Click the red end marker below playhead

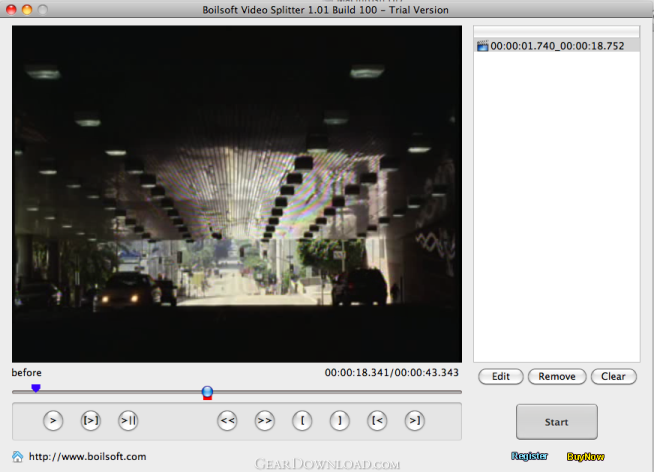[207, 398]
